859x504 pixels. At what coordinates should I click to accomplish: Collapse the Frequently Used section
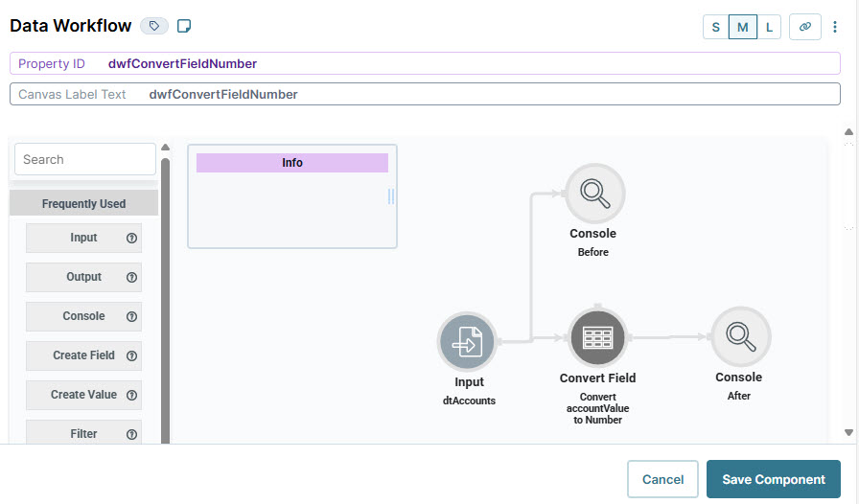(83, 203)
